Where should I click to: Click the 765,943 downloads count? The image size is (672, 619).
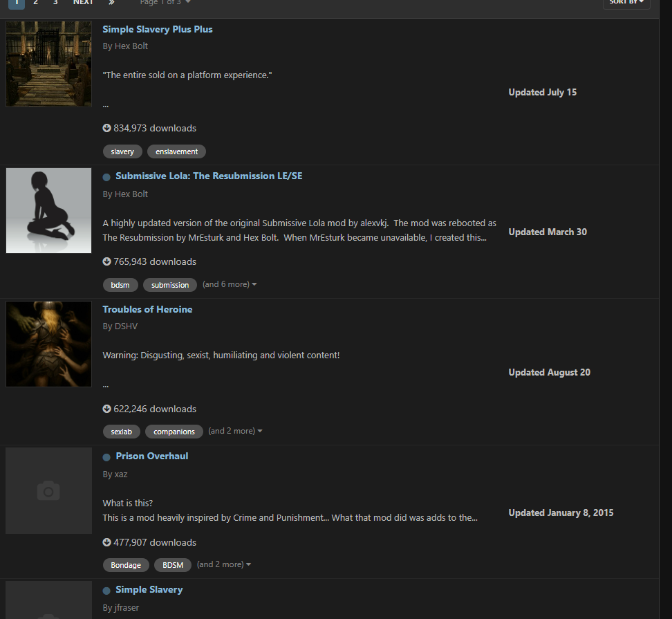[155, 261]
